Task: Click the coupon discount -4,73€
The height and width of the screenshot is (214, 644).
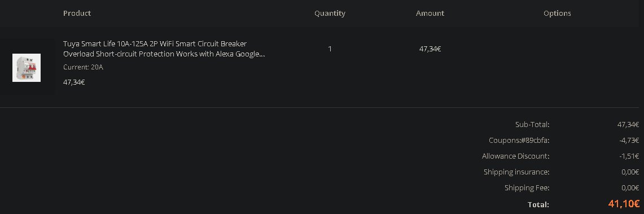Action: 629,141
